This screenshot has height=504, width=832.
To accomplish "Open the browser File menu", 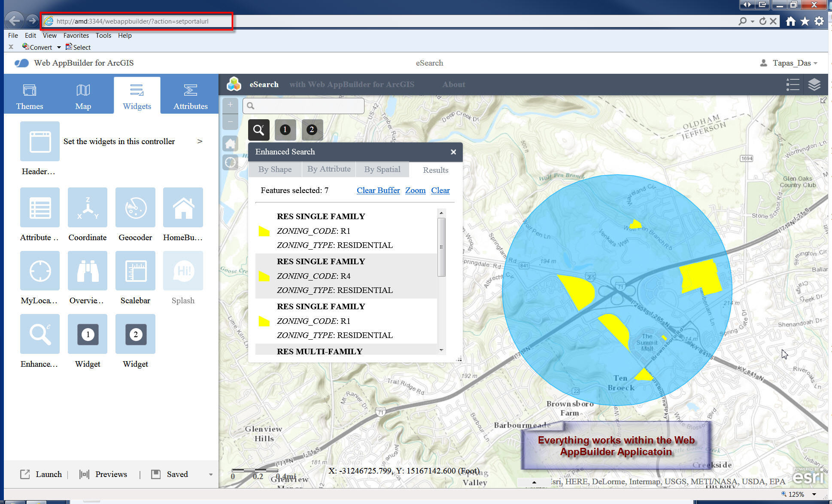I will (x=13, y=36).
